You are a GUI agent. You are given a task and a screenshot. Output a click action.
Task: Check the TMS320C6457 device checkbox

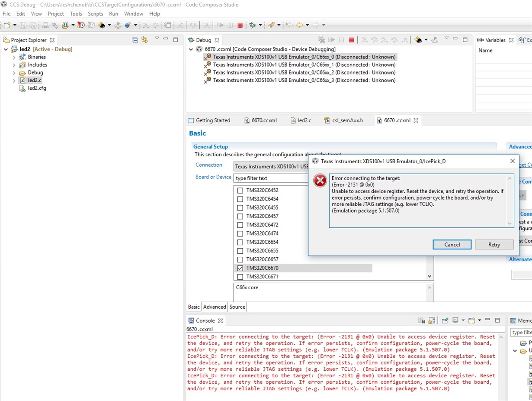240,216
